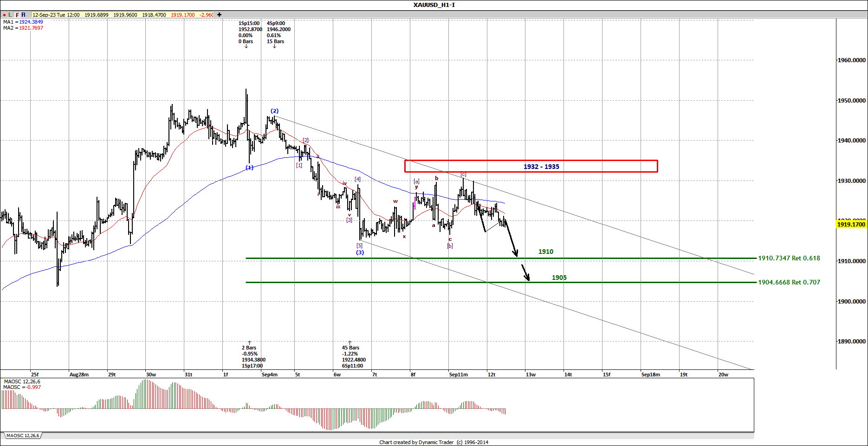Click the red record dot indicator

(x=4, y=14)
